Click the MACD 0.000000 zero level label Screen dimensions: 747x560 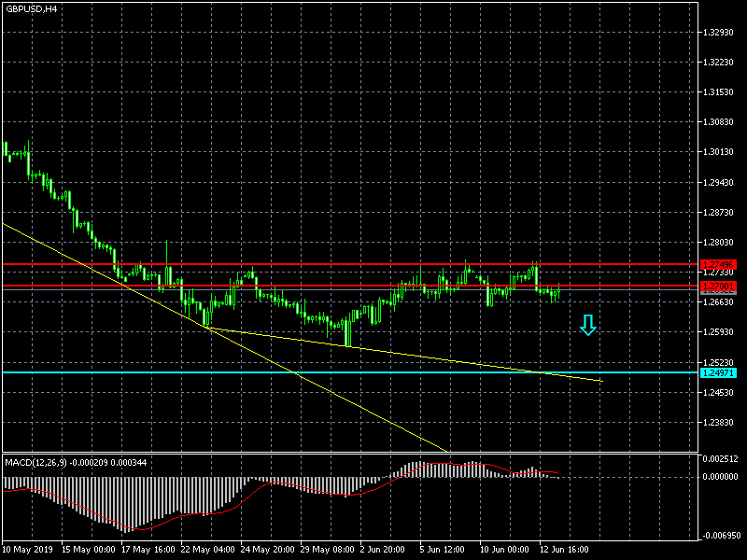720,476
